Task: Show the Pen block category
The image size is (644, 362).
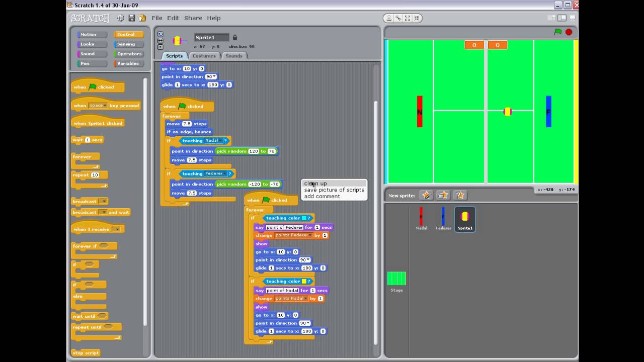Action: 92,63
